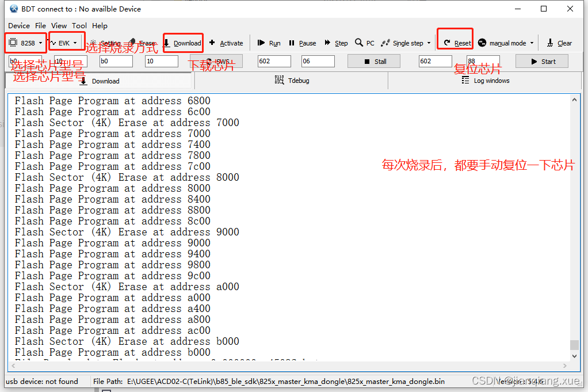Click the log scrollbar up arrow
Viewport: 588px width, 392px height.
(574, 100)
